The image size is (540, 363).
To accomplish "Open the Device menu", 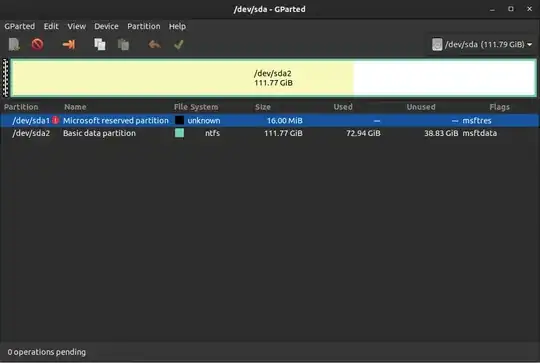I will [x=106, y=26].
